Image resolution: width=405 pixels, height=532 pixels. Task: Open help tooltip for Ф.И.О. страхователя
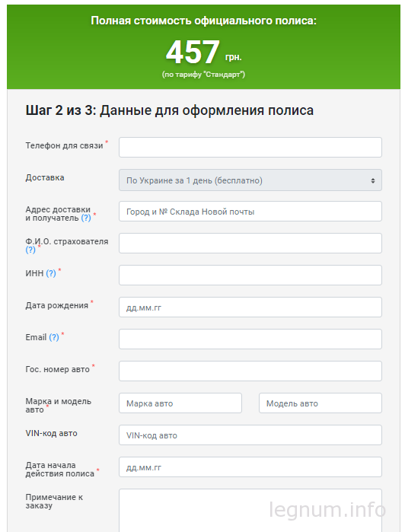coord(30,250)
